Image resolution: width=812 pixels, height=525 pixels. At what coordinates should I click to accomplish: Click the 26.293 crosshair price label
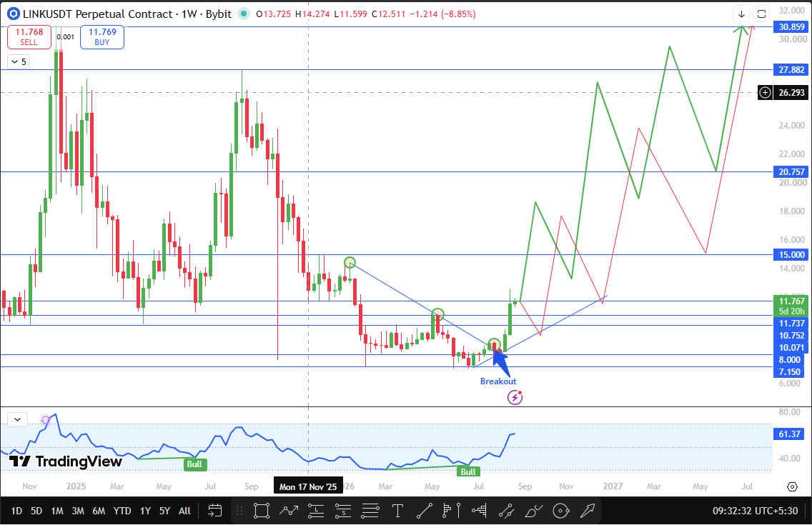click(x=792, y=93)
